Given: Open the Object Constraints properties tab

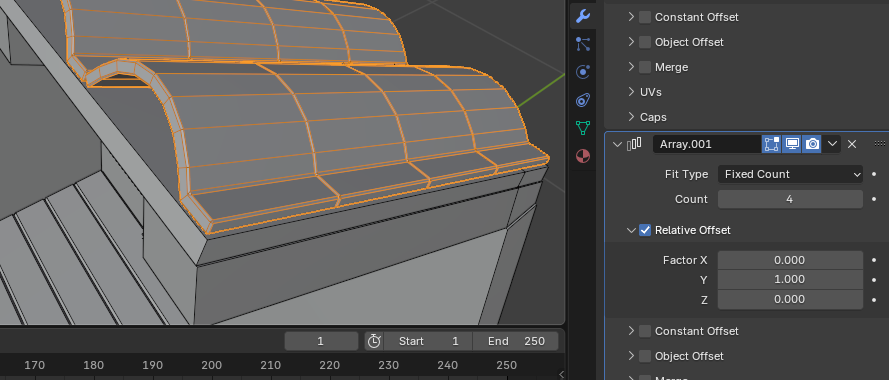Looking at the screenshot, I should (x=583, y=100).
